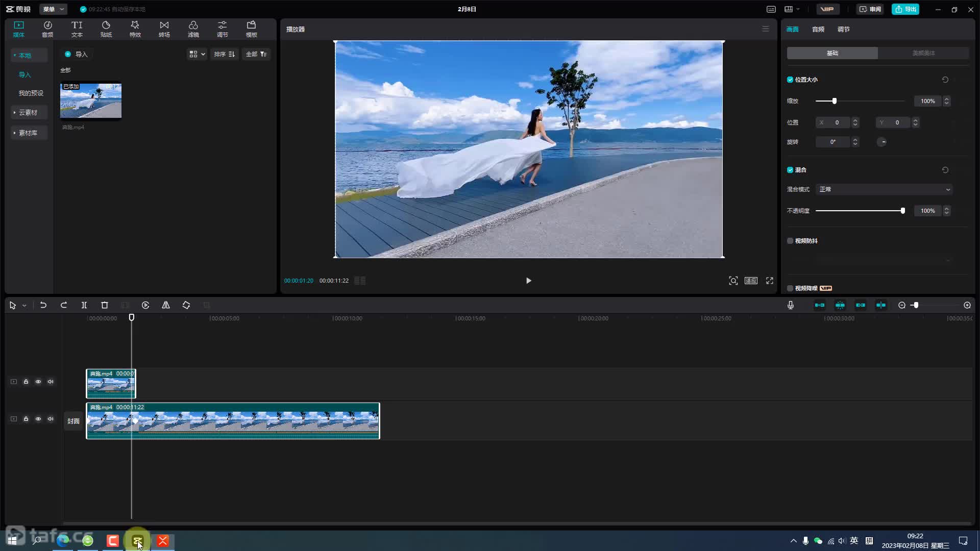
Task: Open the 文本 text tool tab
Action: coord(77,29)
